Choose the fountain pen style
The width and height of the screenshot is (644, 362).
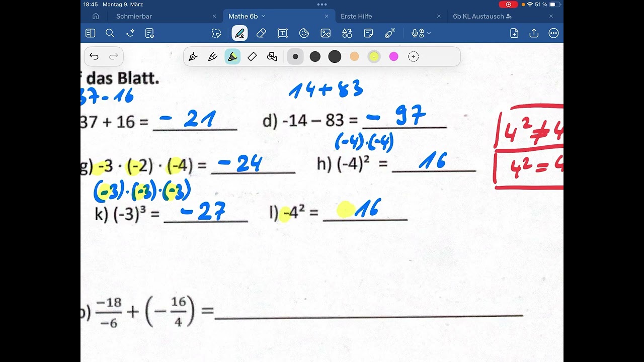pos(193,57)
